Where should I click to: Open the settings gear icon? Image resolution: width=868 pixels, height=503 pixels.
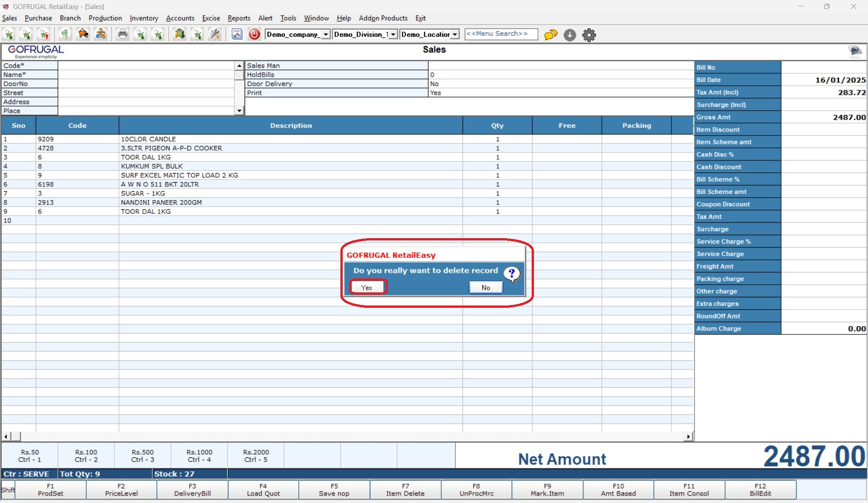click(589, 35)
